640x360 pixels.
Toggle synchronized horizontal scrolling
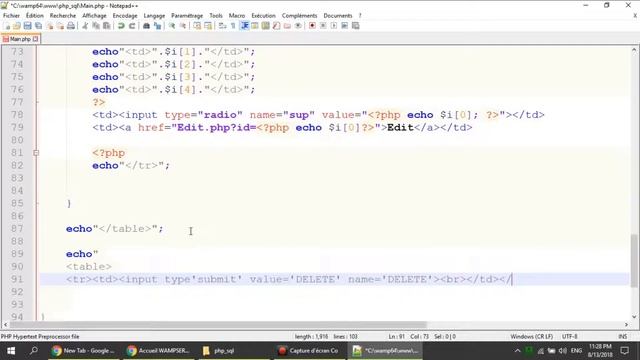(208, 26)
